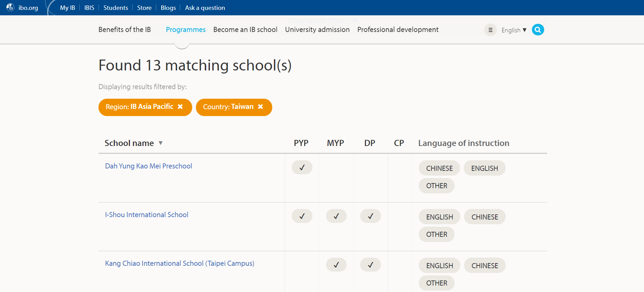The width and height of the screenshot is (644, 292).
Task: Expand the Show search filters panel
Action: click(322, 20)
